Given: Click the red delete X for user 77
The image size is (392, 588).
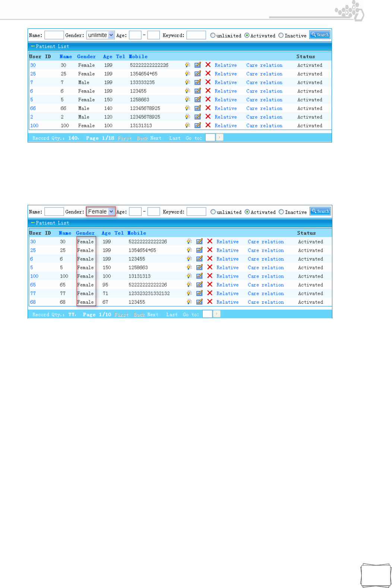Looking at the screenshot, I should pyautogui.click(x=210, y=293).
